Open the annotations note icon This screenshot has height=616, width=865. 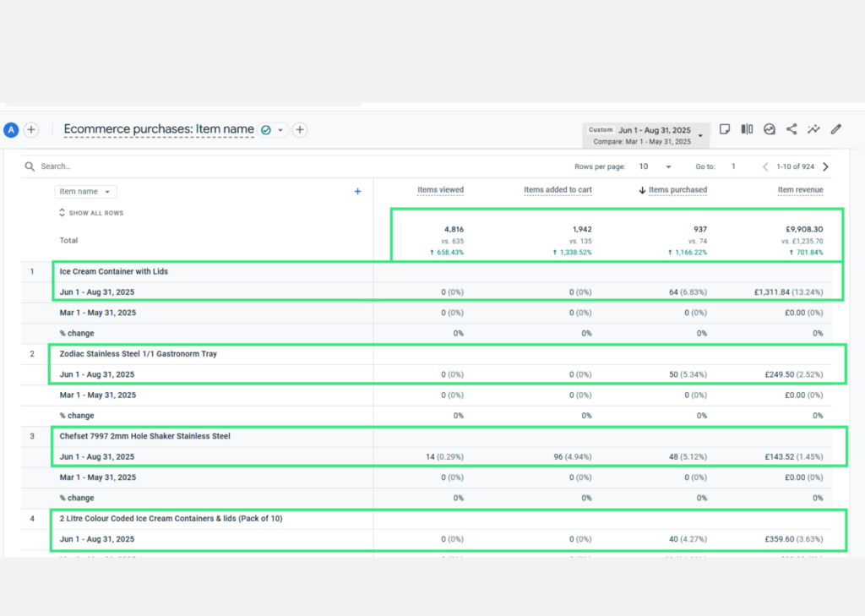[725, 129]
